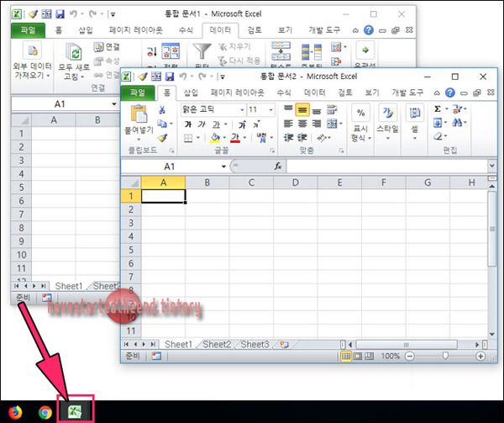Click zoom out minus button in status bar
The width and height of the screenshot is (504, 423).
[410, 356]
